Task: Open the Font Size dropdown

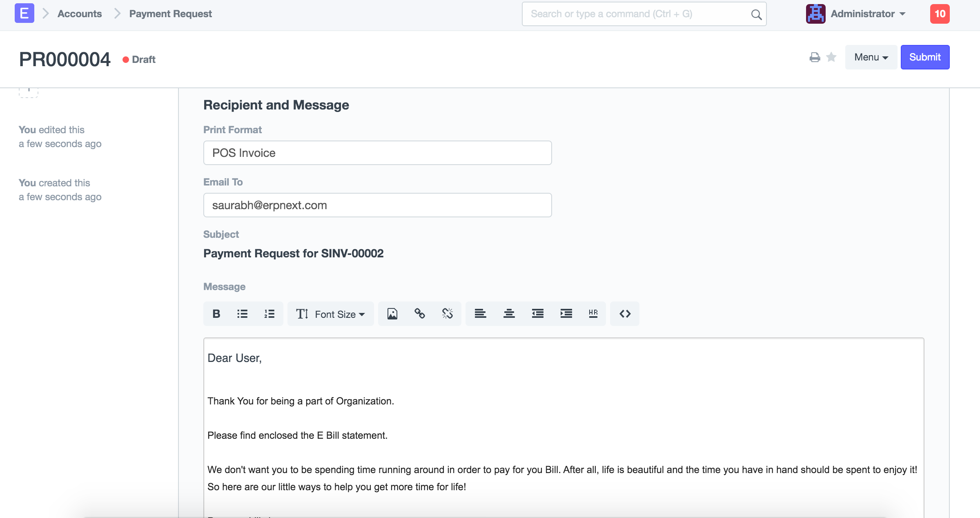Action: pyautogui.click(x=331, y=314)
